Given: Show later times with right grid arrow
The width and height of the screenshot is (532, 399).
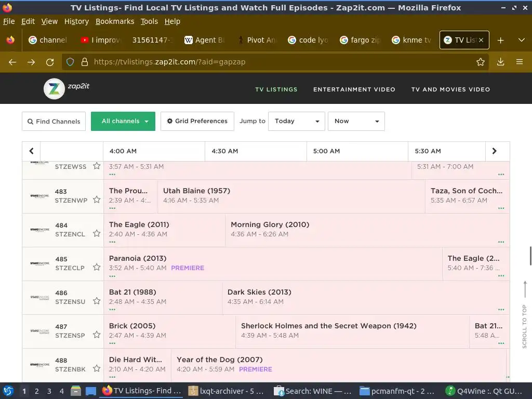Looking at the screenshot, I should pos(495,151).
